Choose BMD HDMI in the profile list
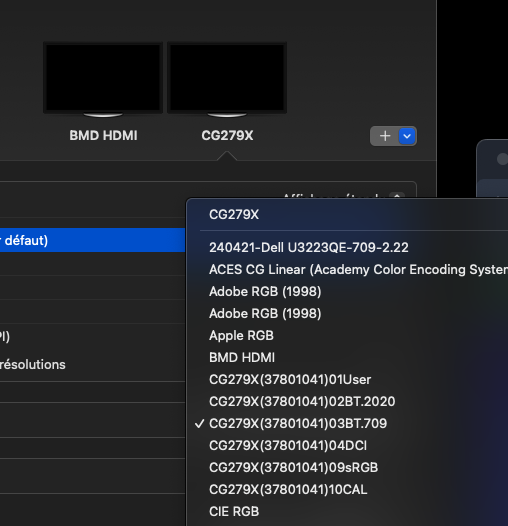Screen dimensions: 508x526 (x=242, y=358)
